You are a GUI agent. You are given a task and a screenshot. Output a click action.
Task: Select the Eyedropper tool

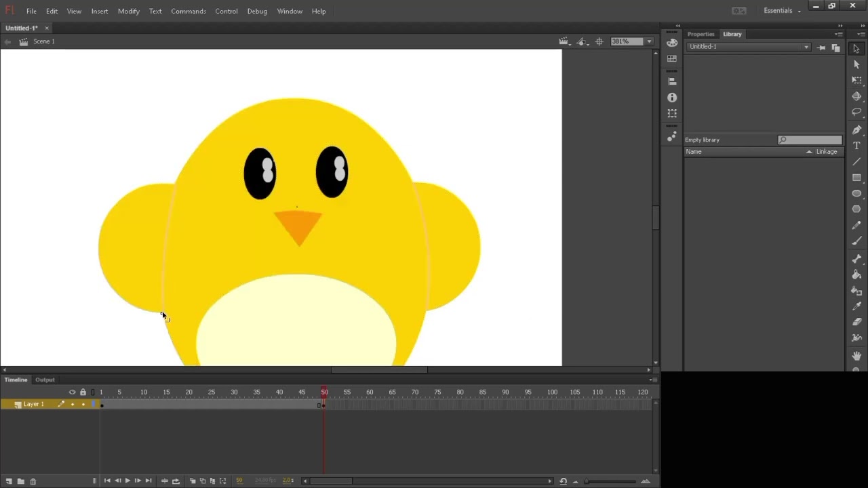[x=856, y=306]
